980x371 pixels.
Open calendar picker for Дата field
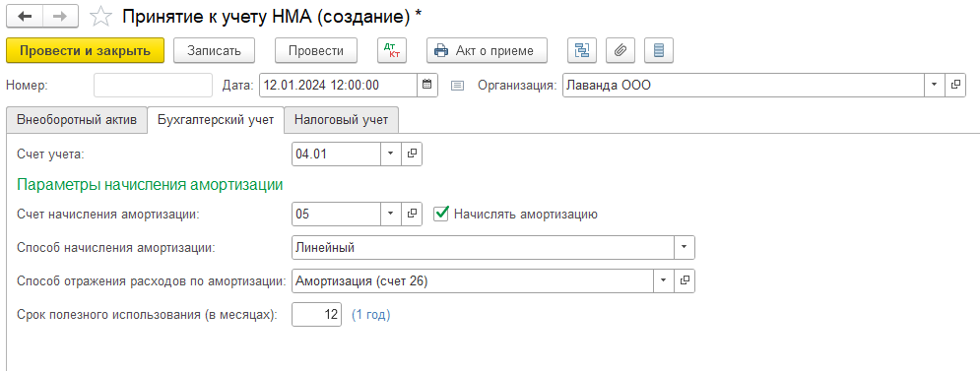[x=426, y=86]
